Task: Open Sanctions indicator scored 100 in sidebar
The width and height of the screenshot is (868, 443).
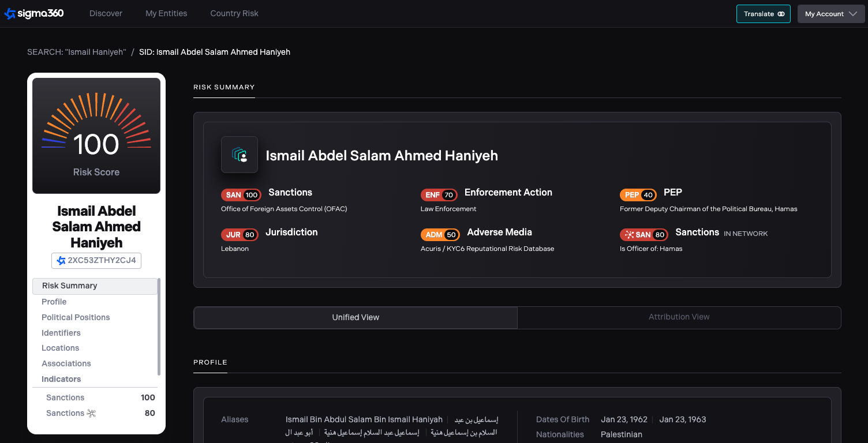Action: [65, 397]
